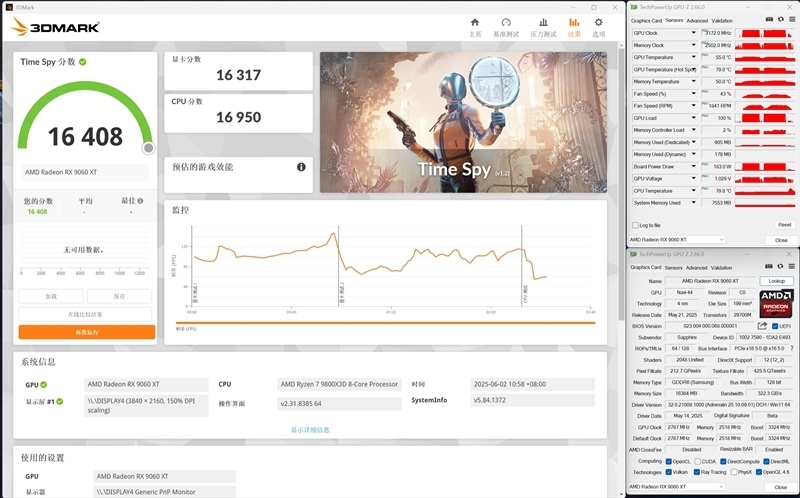Click the 3DMark title bar app icon

[10, 7]
